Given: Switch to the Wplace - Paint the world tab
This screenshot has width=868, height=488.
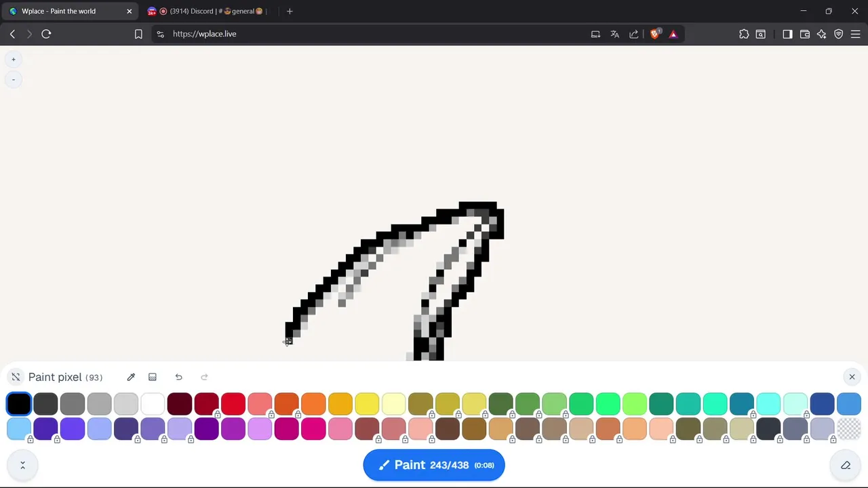Looking at the screenshot, I should pyautogui.click(x=70, y=12).
